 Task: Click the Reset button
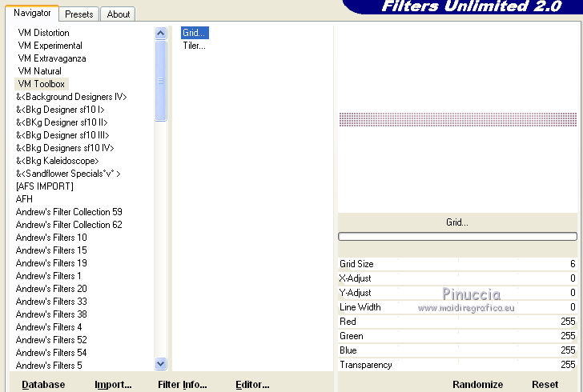(x=545, y=385)
